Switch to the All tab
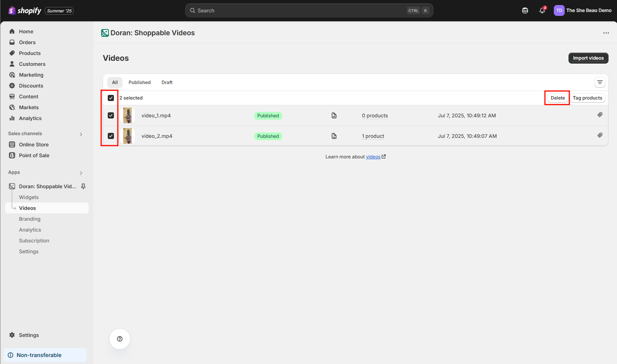Viewport: 617px width, 364px height. coord(115,82)
